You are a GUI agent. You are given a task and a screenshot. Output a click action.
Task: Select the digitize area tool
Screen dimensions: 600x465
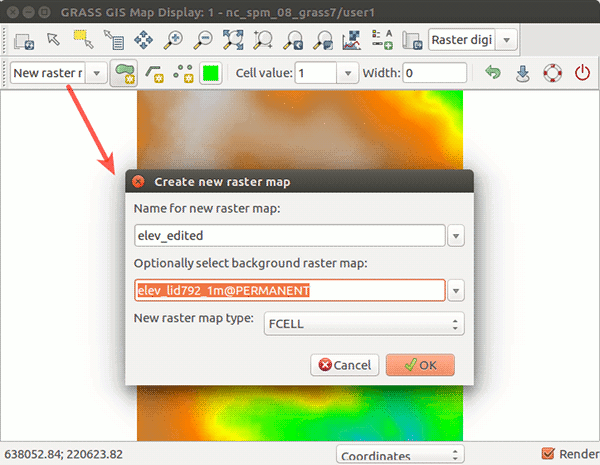[124, 74]
